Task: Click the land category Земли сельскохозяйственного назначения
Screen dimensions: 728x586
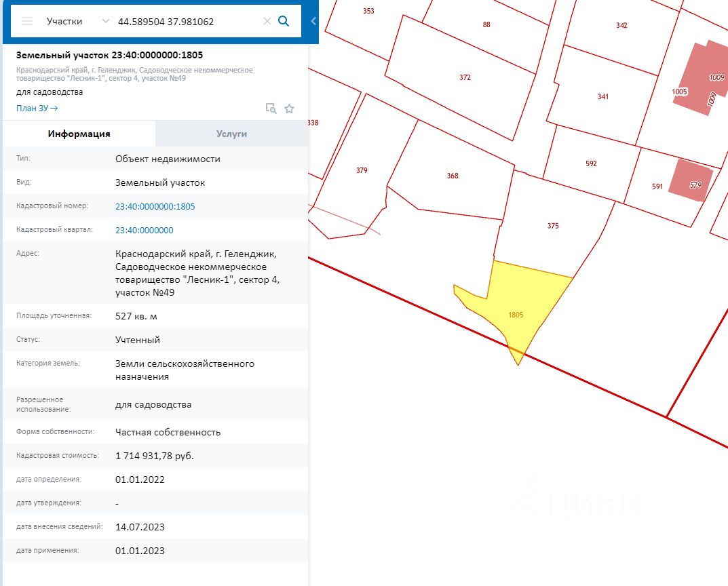Action: pyautogui.click(x=185, y=370)
